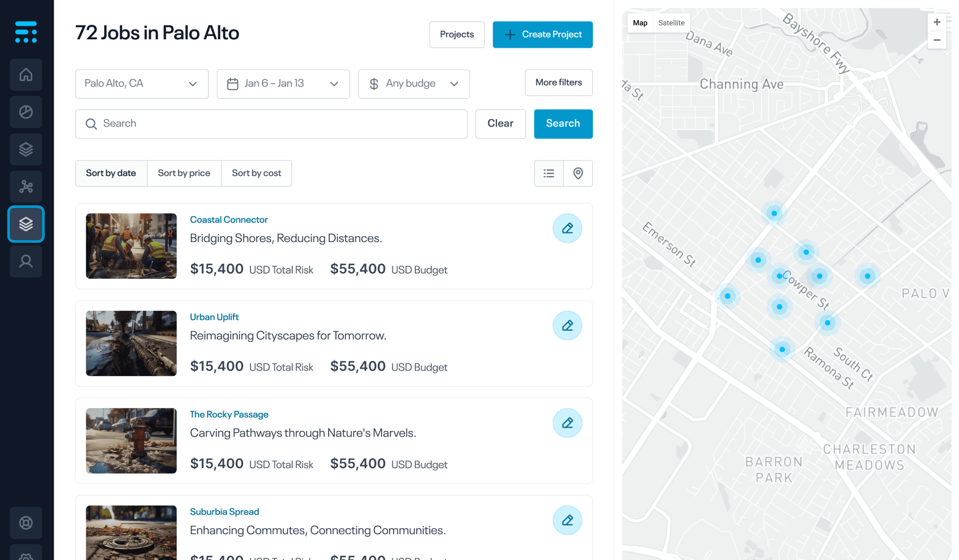
Task: Click edit pencil for Urban Uplift
Action: (567, 326)
